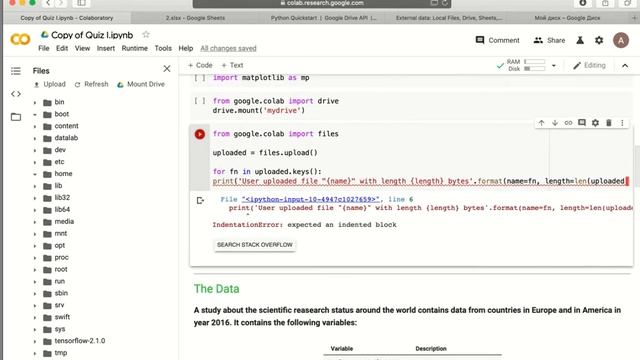Expand the datalab folder
The height and width of the screenshot is (360, 640).
(x=35, y=138)
